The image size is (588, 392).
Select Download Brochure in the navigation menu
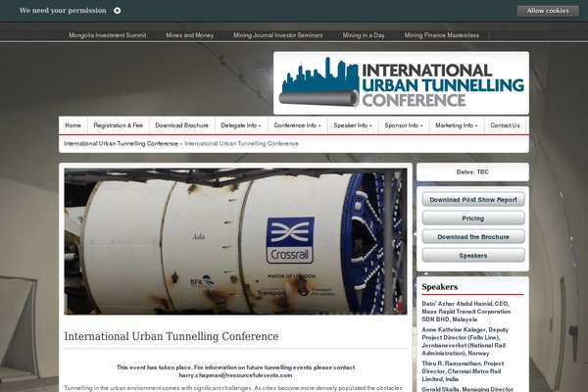point(182,125)
